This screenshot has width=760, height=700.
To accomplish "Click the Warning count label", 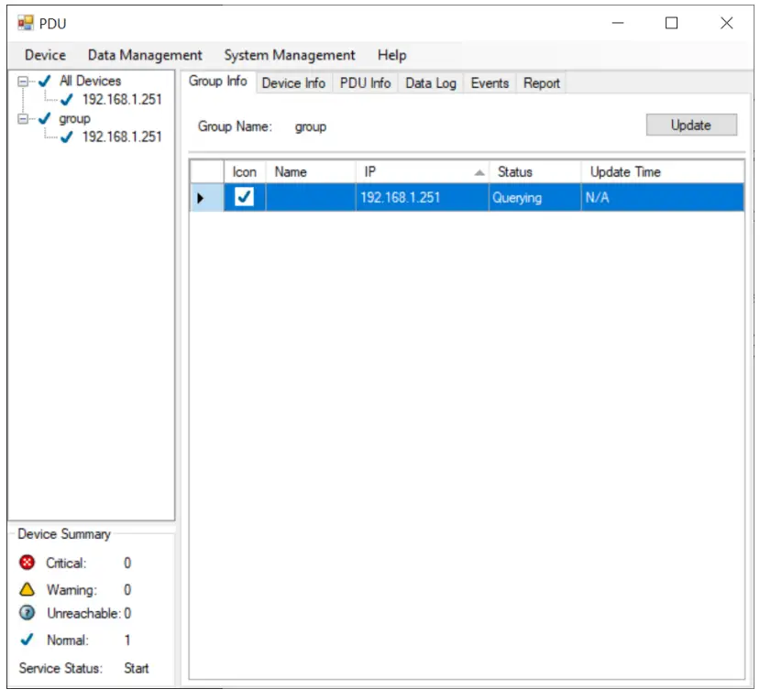I will pyautogui.click(x=127, y=589).
